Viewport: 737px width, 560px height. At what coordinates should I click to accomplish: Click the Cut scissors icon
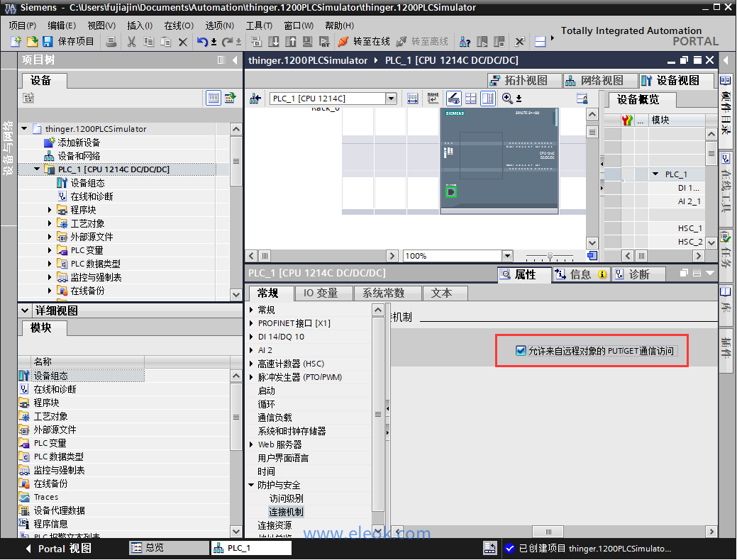(131, 42)
